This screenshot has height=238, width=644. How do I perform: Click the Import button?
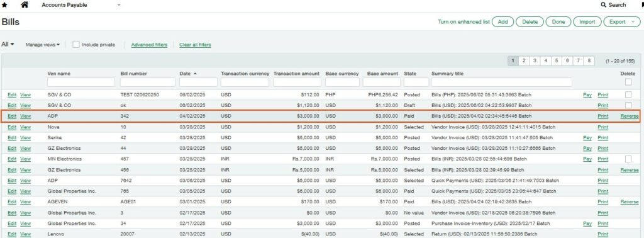pos(587,22)
